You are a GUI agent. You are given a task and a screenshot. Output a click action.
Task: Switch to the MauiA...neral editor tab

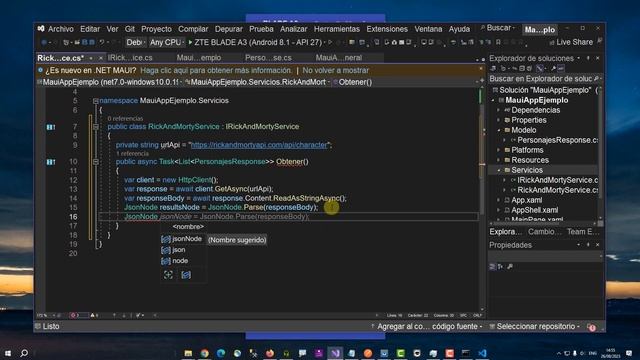tap(339, 58)
